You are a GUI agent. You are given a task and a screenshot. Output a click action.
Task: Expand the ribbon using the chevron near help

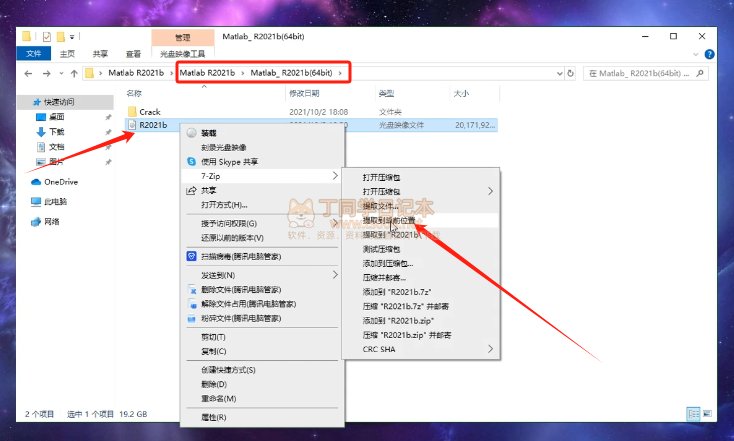tap(695, 54)
